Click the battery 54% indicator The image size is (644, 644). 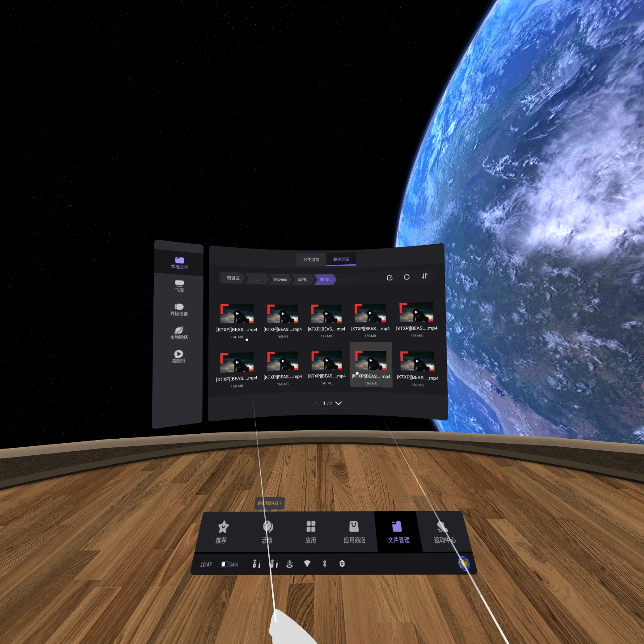tap(230, 564)
